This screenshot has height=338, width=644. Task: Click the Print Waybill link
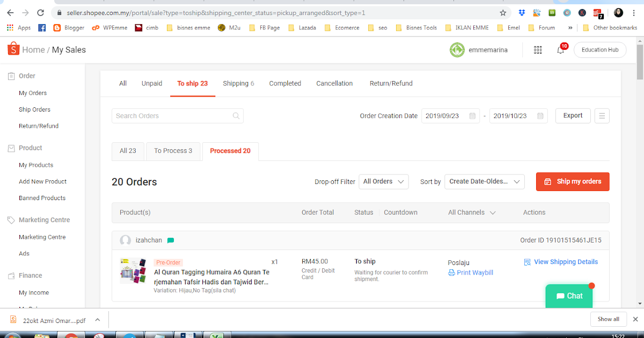[470, 273]
